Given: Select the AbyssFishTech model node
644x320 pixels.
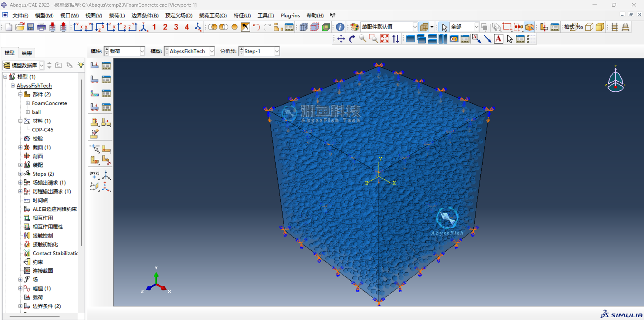Looking at the screenshot, I should pos(34,86).
